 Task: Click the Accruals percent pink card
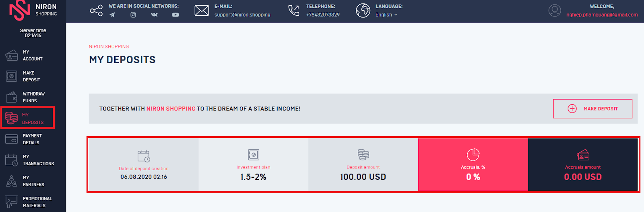point(473,164)
